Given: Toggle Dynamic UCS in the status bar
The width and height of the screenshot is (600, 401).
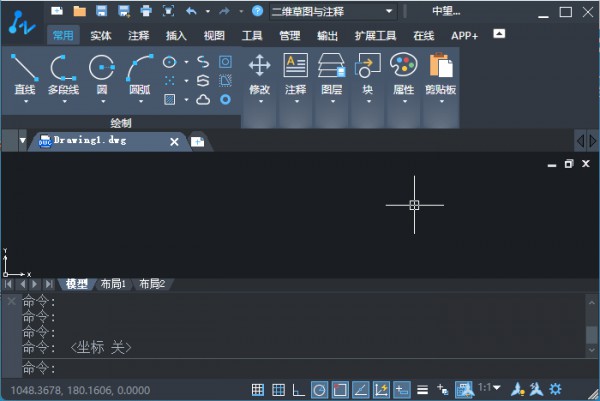Looking at the screenshot, I should (x=381, y=390).
